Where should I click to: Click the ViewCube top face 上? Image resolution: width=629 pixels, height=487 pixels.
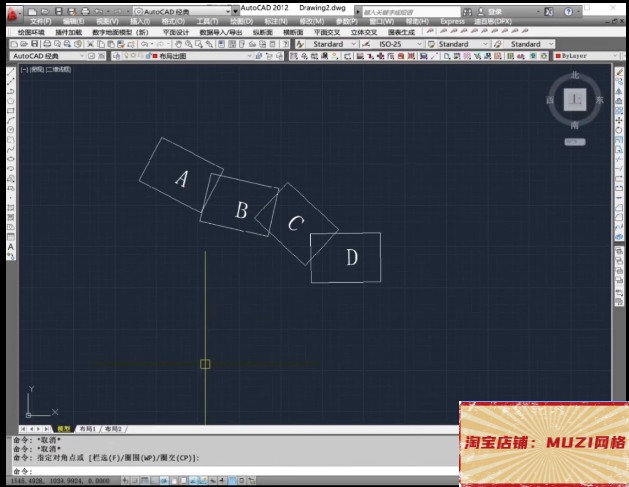click(x=575, y=100)
